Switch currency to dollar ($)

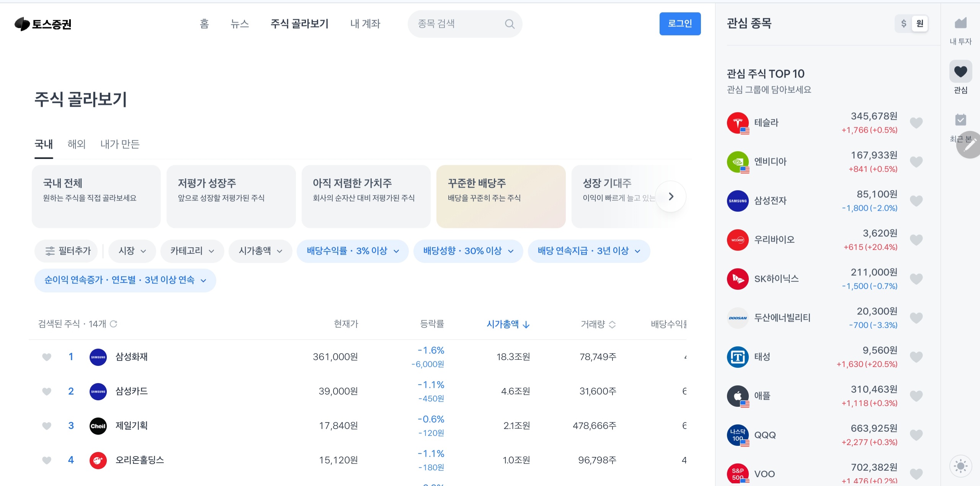(x=903, y=24)
